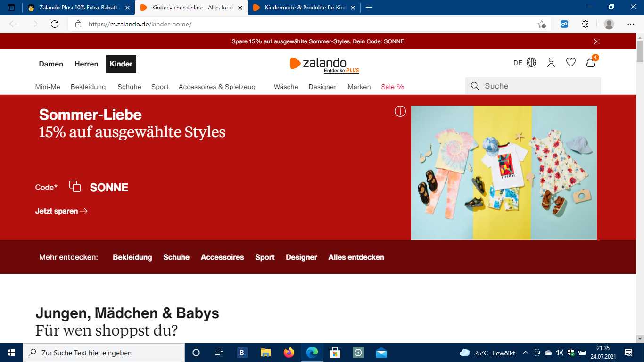Click the volume speaker tray icon

pyautogui.click(x=560, y=353)
